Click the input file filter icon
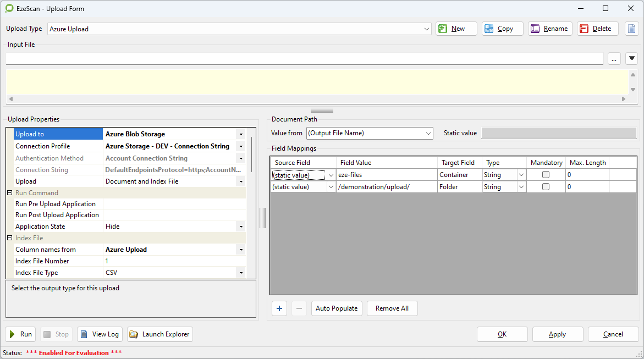The image size is (644, 359). 631,58
